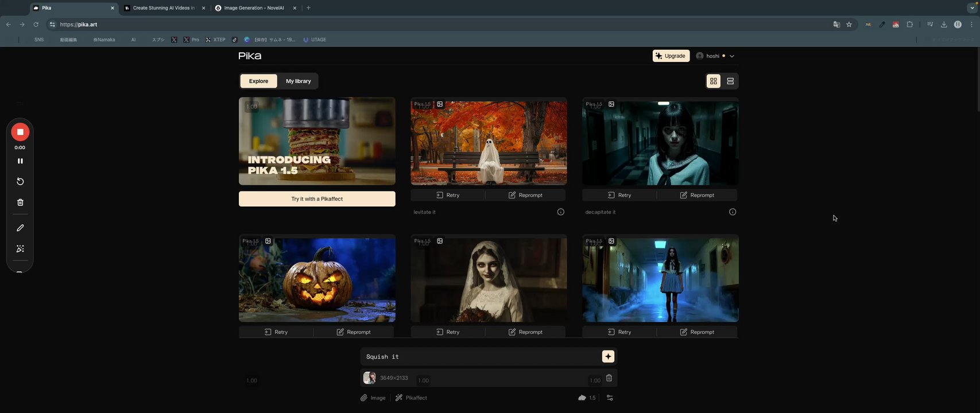This screenshot has width=980, height=413.
Task: Open the attached image thumbnail in prompt bar
Action: (369, 378)
